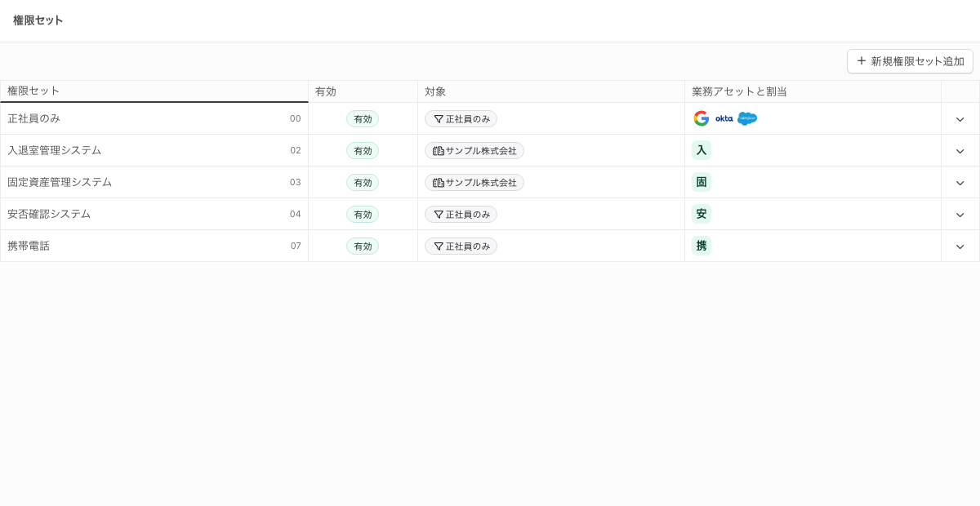980x506 pixels.
Task: Click the Okta logo in 正社員のみ row
Action: point(724,118)
